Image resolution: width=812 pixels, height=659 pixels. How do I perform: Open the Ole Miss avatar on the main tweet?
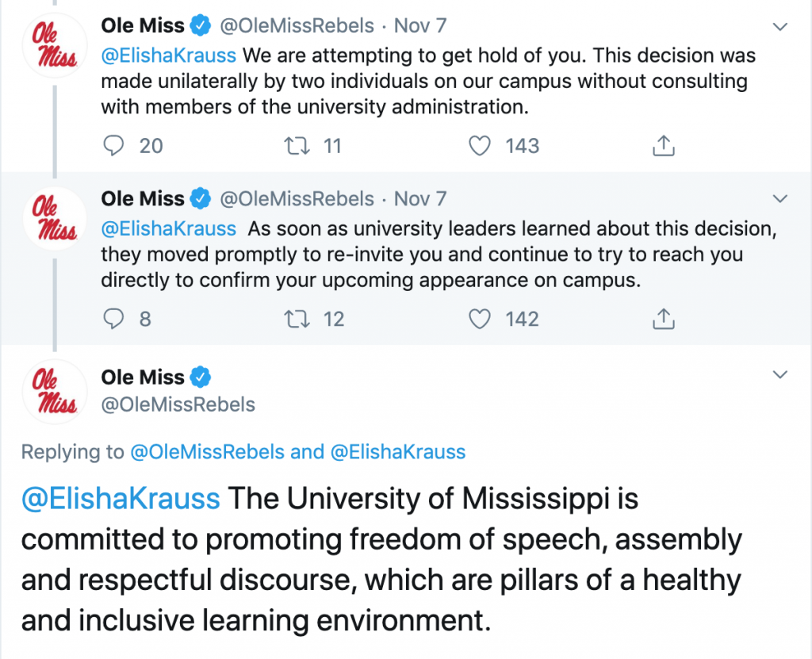tap(54, 390)
